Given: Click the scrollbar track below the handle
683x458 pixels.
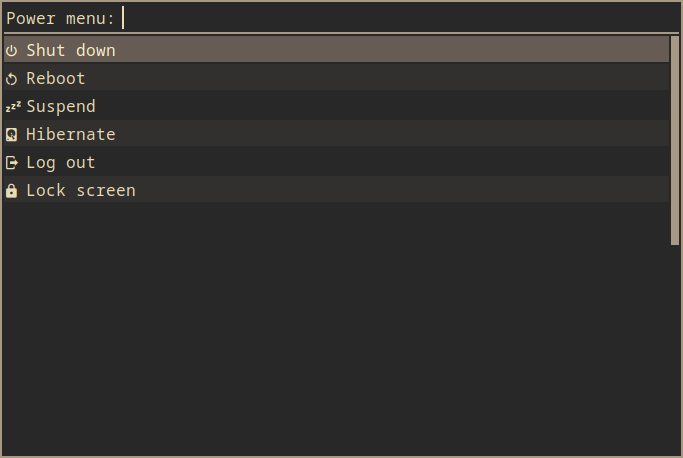Looking at the screenshot, I should click(x=675, y=349).
